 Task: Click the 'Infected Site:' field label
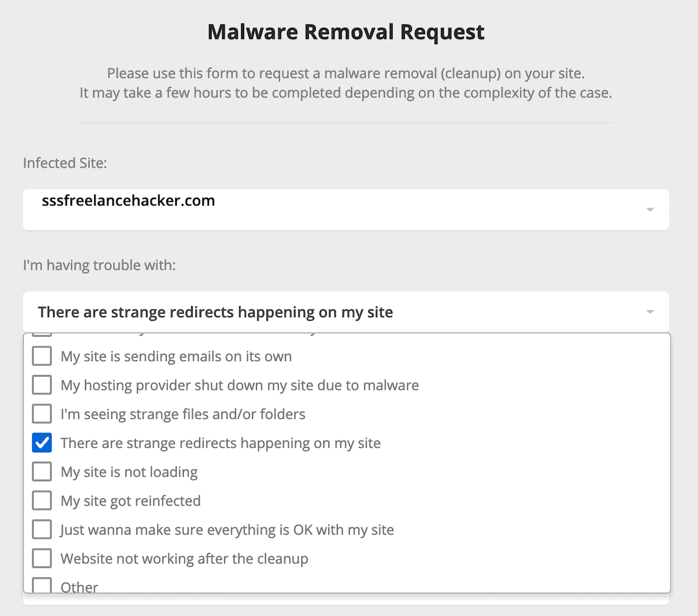pyautogui.click(x=65, y=163)
